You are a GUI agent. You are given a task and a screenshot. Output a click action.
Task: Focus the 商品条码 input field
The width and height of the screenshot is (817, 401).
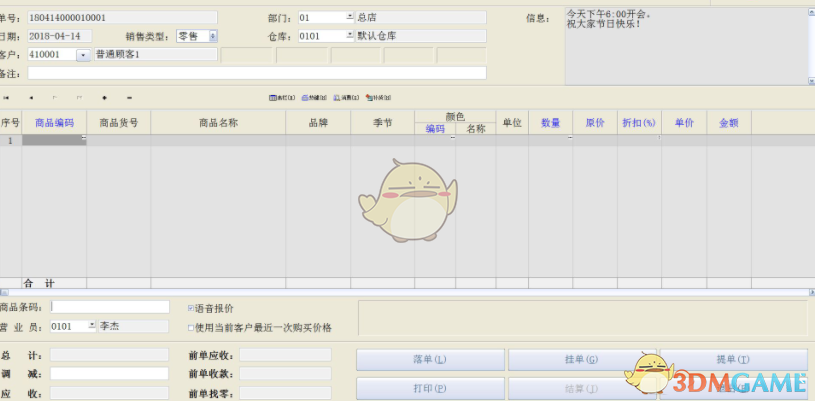pyautogui.click(x=110, y=307)
